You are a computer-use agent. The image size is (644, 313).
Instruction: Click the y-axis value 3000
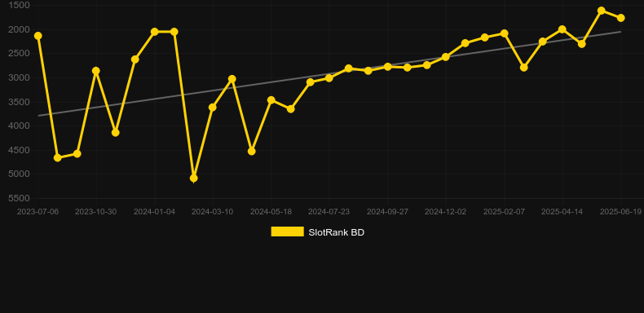tap(20, 77)
